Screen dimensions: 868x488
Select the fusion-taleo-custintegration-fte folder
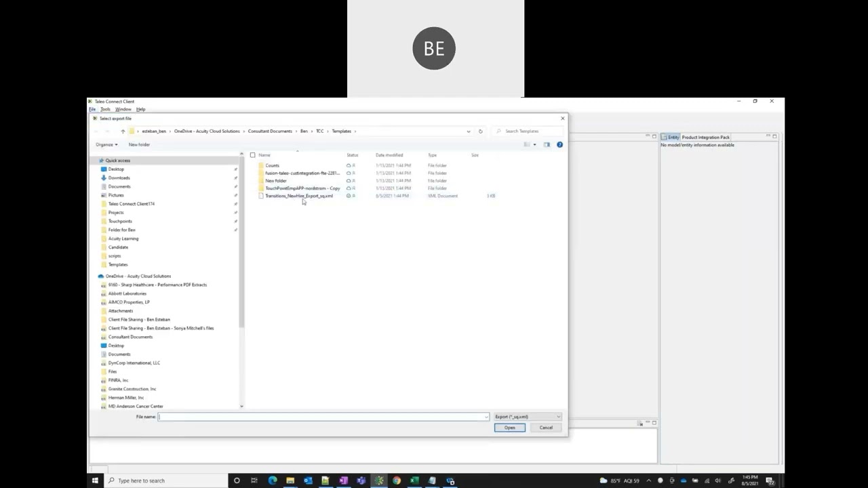click(x=302, y=173)
